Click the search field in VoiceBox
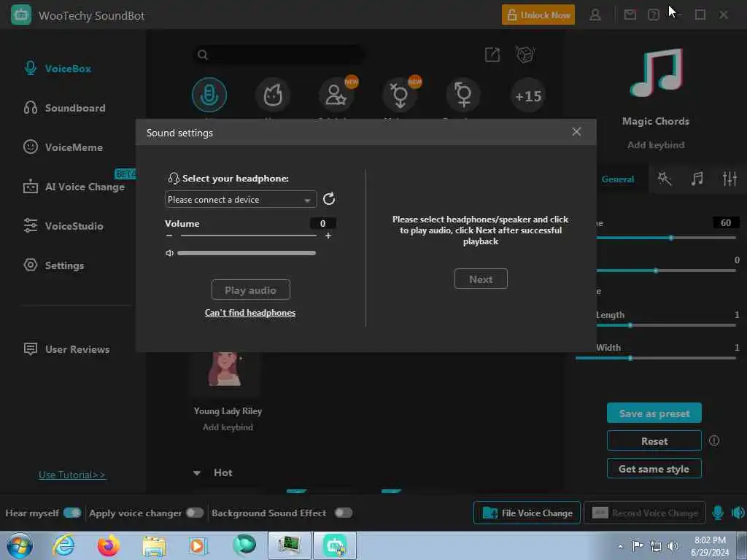 coord(279,55)
